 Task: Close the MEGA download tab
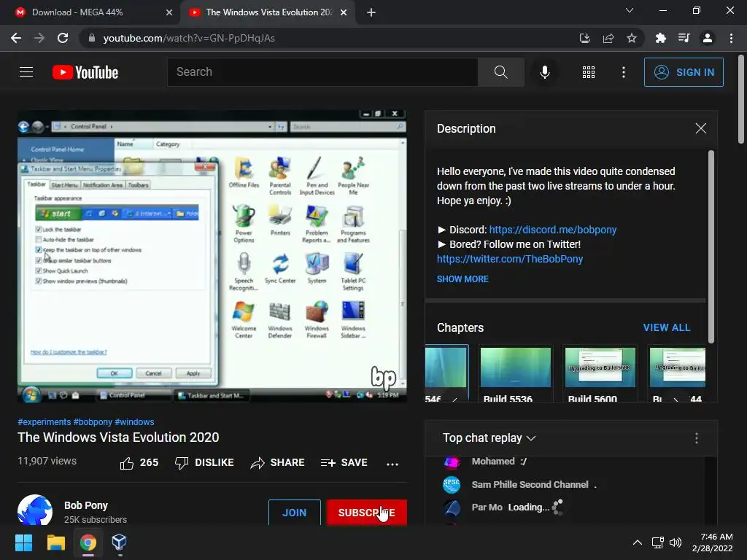[x=169, y=12]
